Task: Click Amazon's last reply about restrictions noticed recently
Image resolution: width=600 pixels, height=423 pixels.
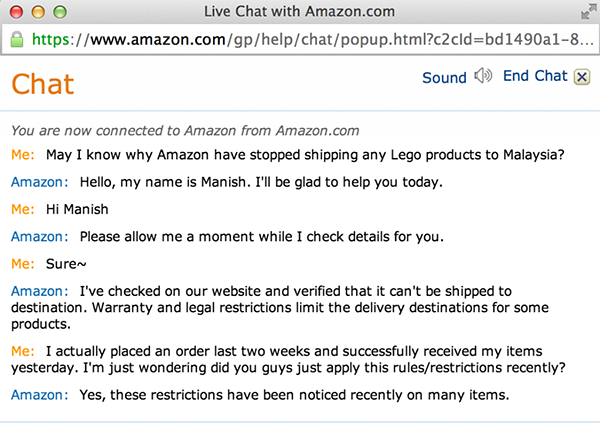Action: [x=295, y=395]
